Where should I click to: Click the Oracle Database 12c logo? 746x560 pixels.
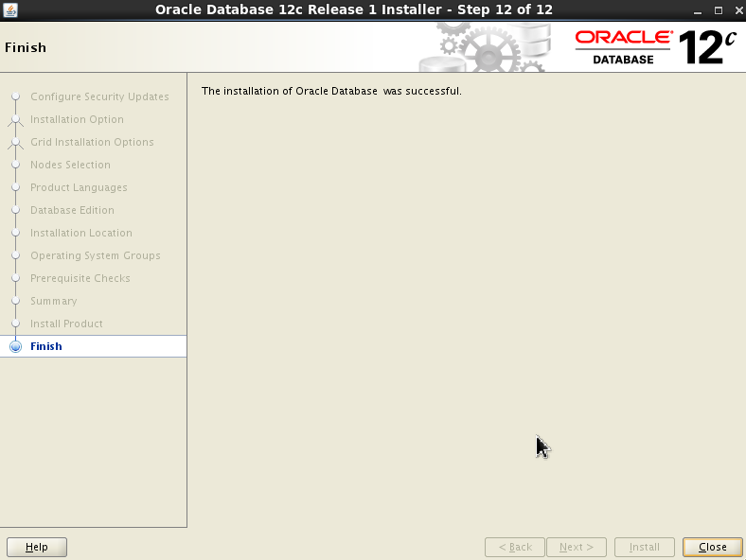(656, 47)
